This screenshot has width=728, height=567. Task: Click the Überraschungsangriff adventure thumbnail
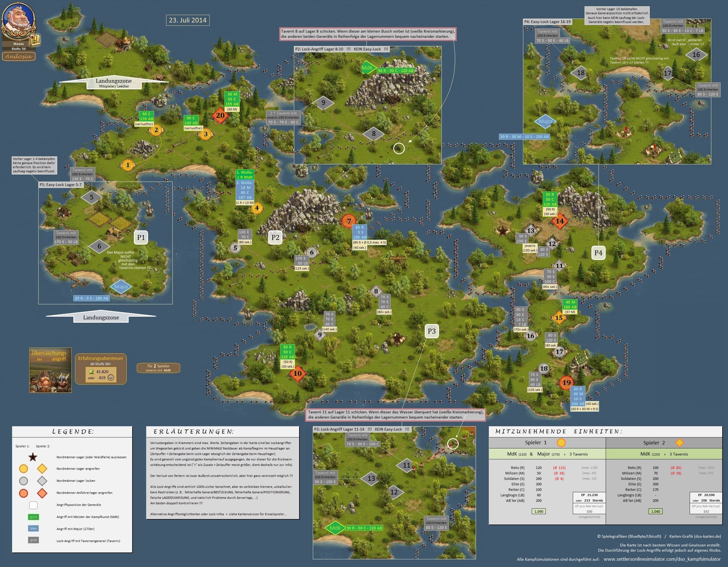(x=50, y=370)
